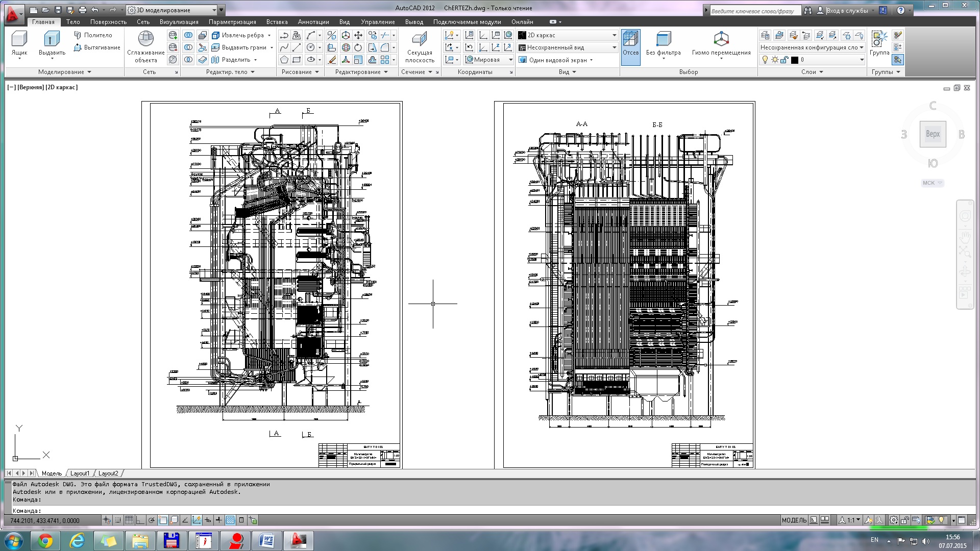The height and width of the screenshot is (551, 980).
Task: Open the Поверхность (Surface) ribbon tab
Action: coord(108,21)
